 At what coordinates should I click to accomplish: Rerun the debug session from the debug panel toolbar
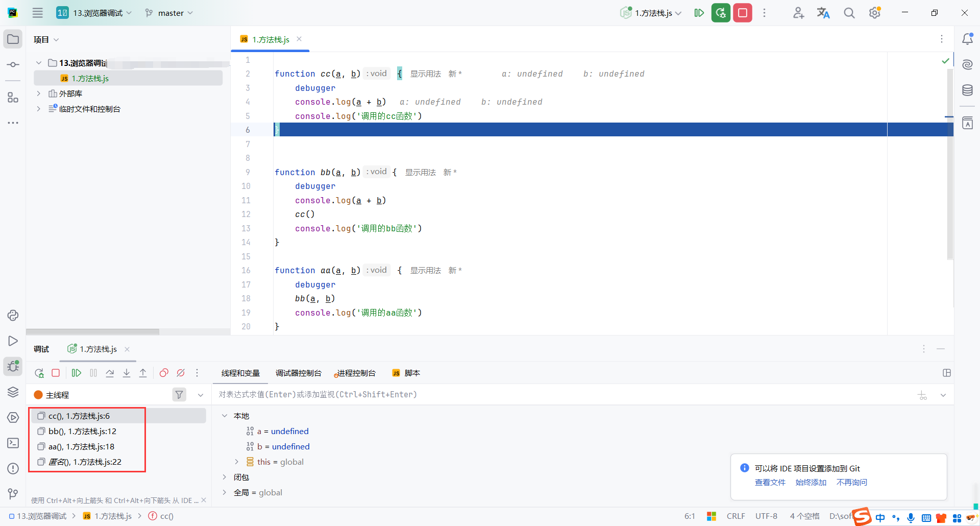(39, 373)
